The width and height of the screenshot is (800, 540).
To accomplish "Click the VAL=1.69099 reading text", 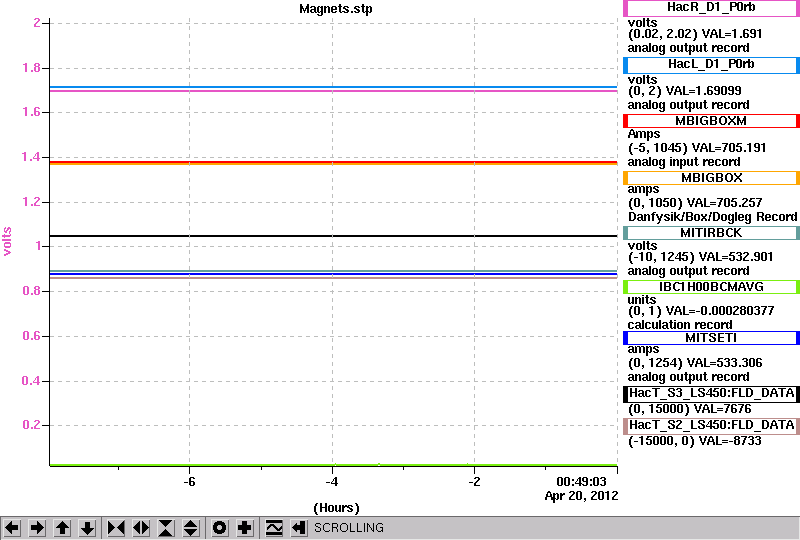I will pyautogui.click(x=704, y=91).
